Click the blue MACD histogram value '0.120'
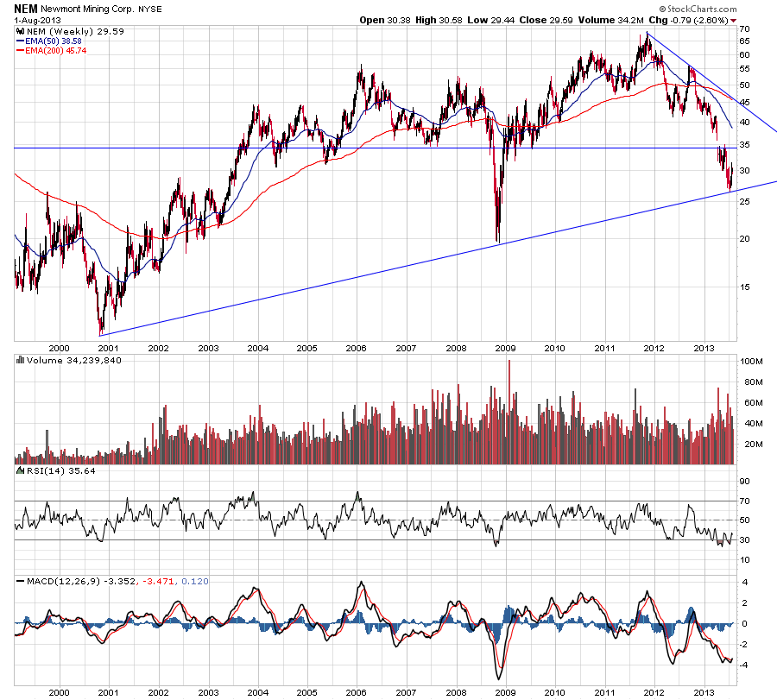The width and height of the screenshot is (777, 700). tap(195, 581)
